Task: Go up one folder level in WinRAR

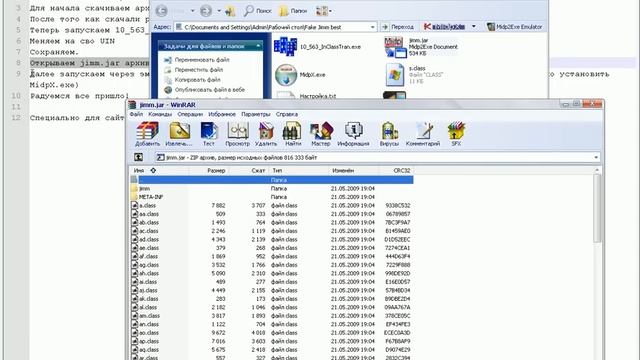Action: coord(138,157)
